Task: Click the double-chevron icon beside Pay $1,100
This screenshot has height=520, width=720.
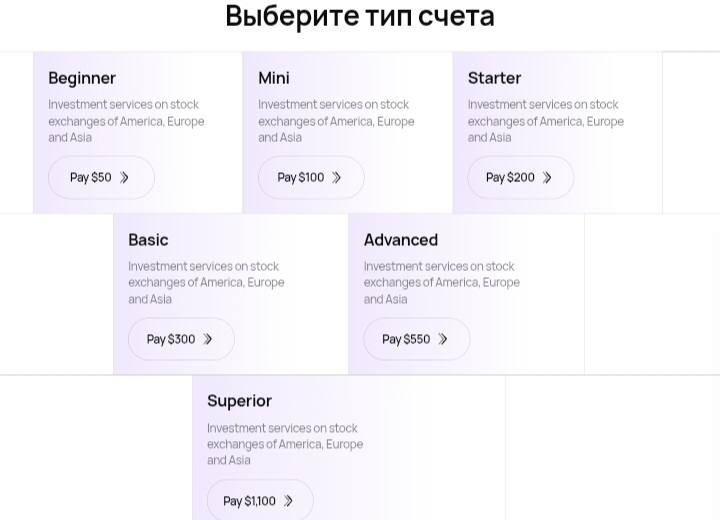Action: [x=288, y=501]
